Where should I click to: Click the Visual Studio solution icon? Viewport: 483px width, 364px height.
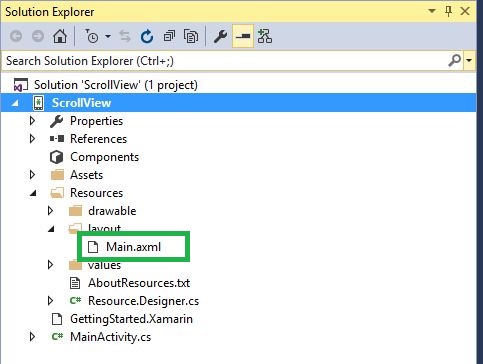(x=20, y=85)
